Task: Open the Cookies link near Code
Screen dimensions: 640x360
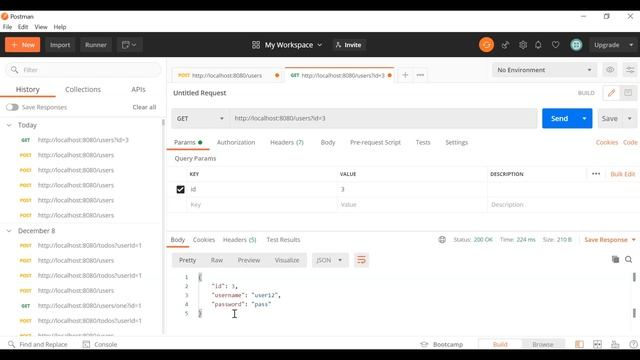Action: 607,142
